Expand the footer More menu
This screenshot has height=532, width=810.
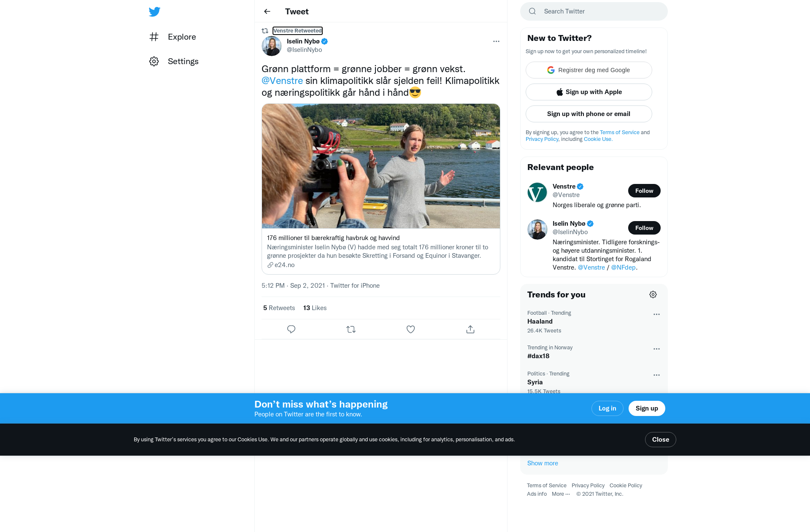pyautogui.click(x=561, y=494)
